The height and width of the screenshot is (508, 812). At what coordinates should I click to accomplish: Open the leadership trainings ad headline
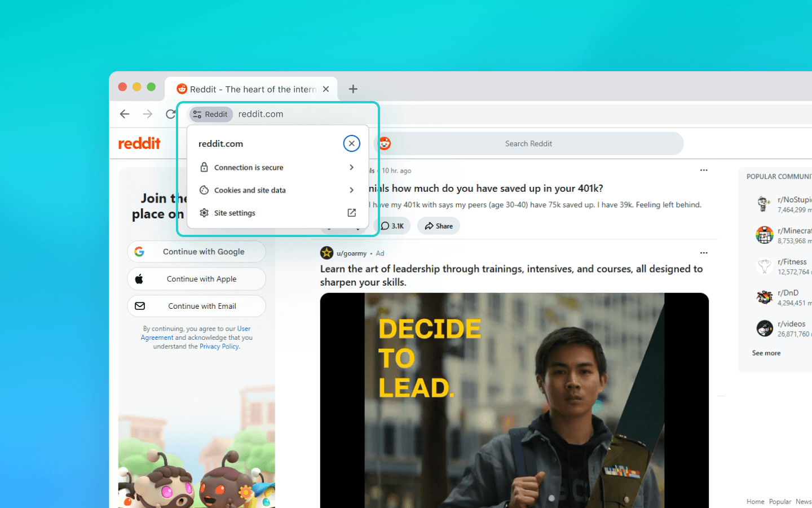click(511, 275)
